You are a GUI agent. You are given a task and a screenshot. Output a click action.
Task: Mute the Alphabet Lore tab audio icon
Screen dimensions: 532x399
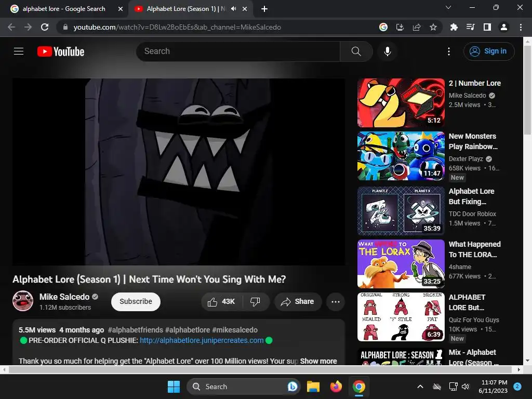click(233, 9)
